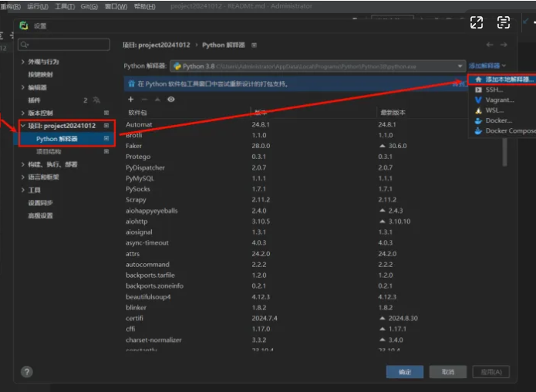Expand the 构建、执行、部署 group
The width and height of the screenshot is (536, 392).
point(23,164)
